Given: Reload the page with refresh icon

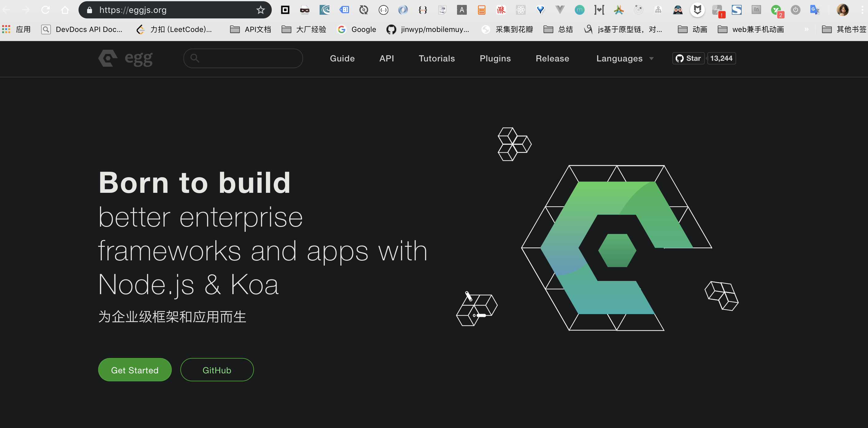Looking at the screenshot, I should [x=45, y=10].
